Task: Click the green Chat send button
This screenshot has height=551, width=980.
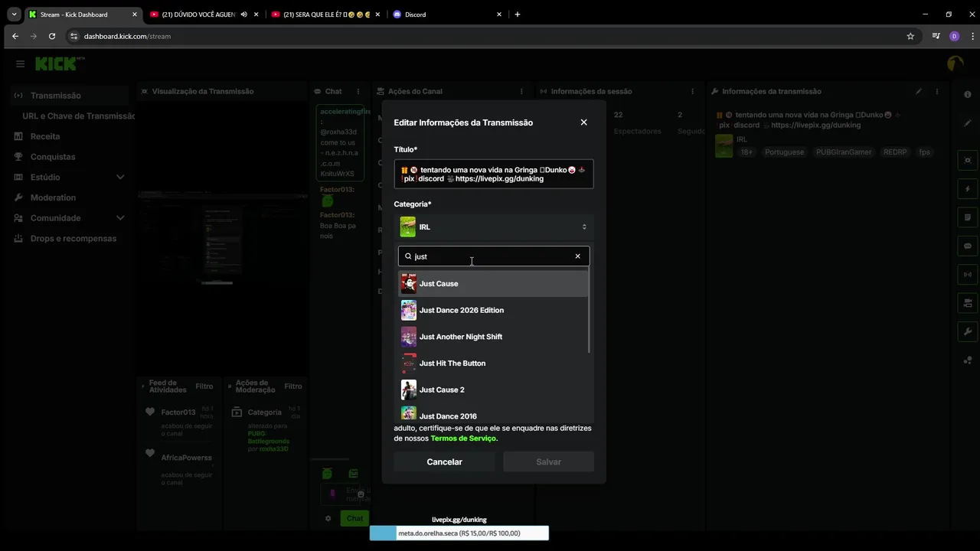Action: [x=354, y=518]
